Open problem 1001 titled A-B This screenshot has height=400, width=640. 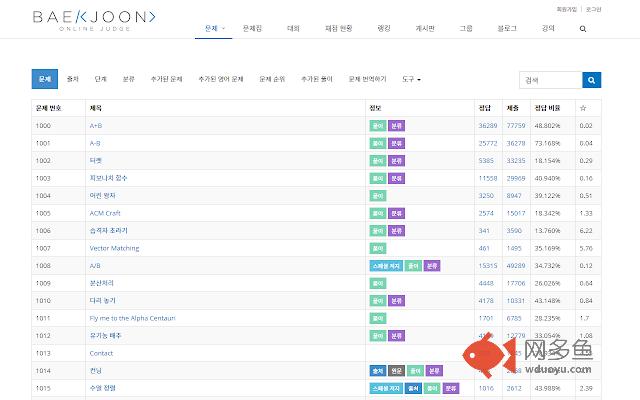[x=95, y=143]
